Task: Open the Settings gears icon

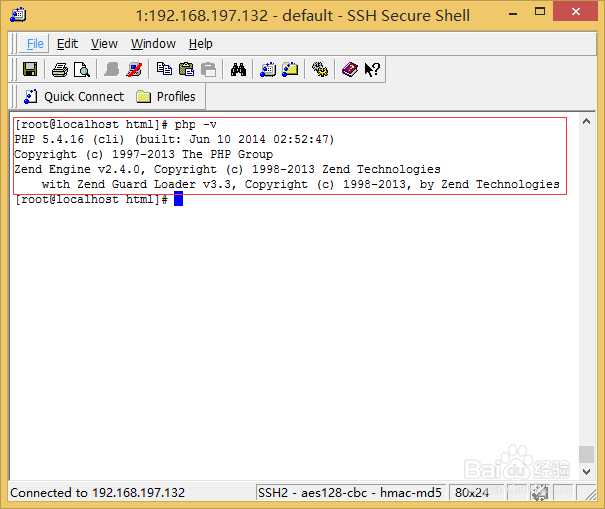Action: point(320,70)
